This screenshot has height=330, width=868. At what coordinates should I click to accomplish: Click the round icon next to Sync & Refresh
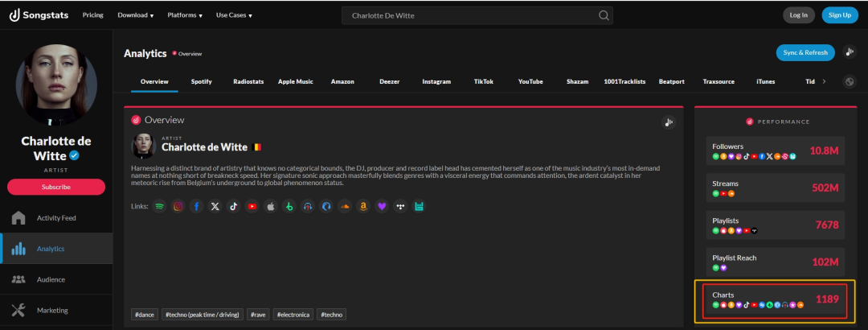click(x=850, y=52)
